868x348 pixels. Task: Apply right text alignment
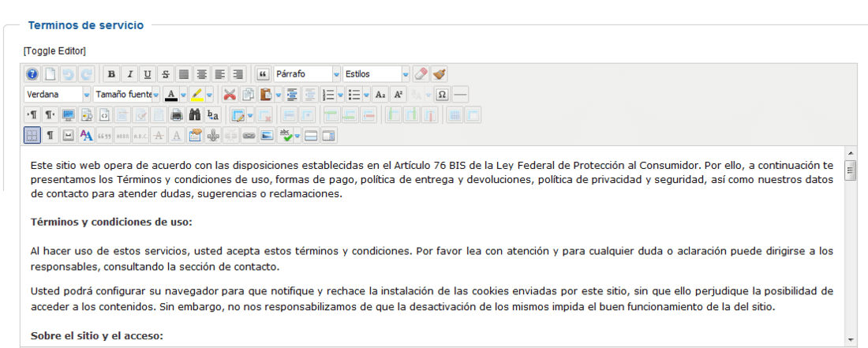(x=238, y=73)
